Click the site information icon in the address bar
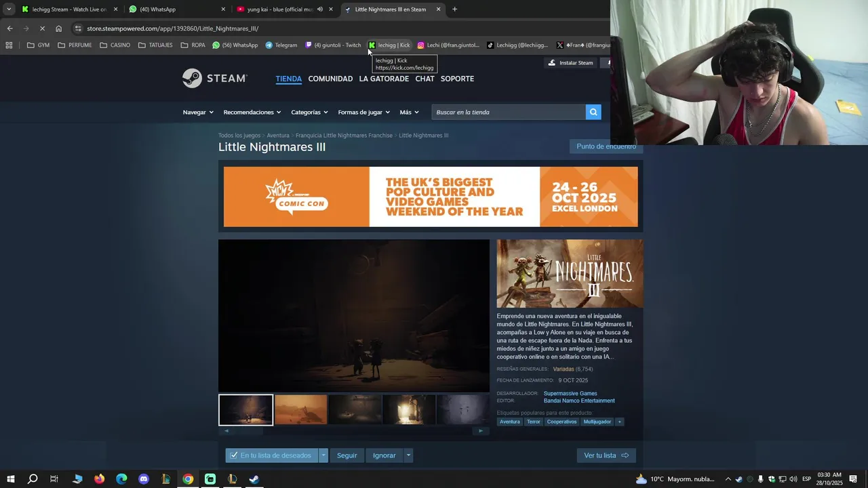Image resolution: width=868 pixels, height=488 pixels. point(79,28)
